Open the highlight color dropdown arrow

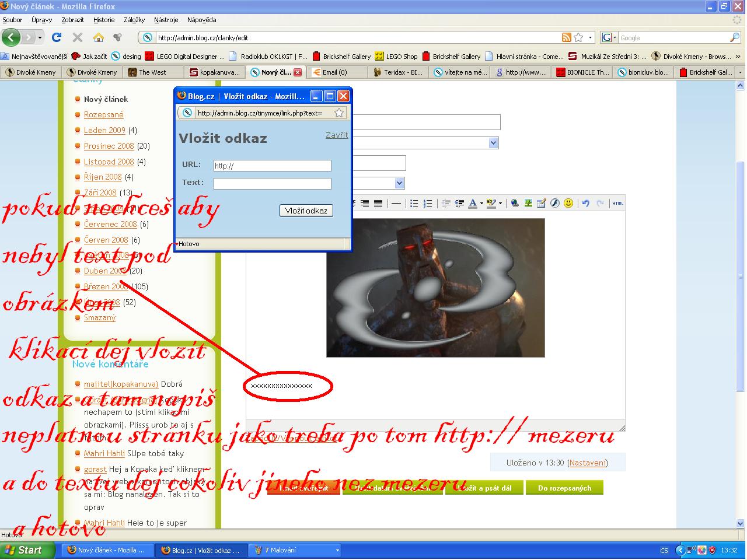[x=501, y=204]
